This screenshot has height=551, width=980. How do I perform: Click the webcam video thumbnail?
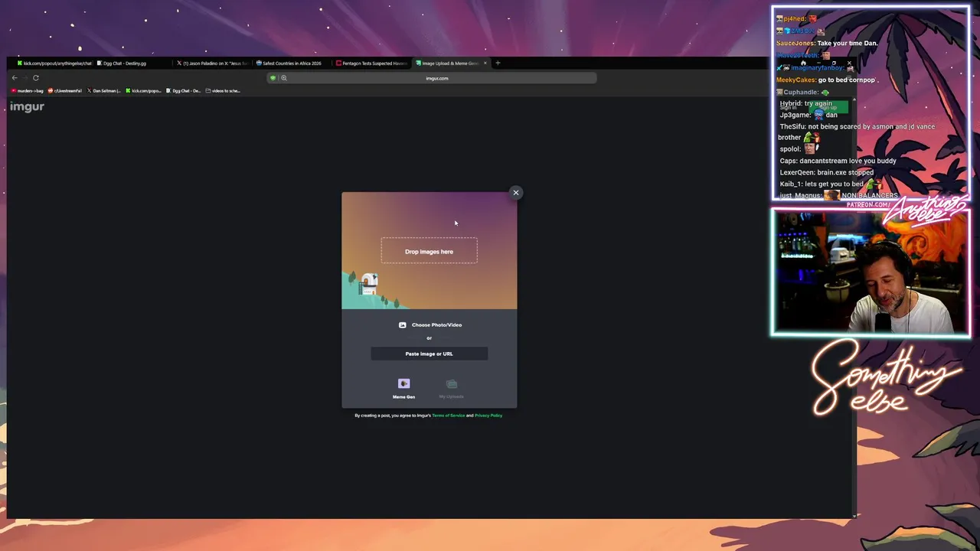point(871,272)
